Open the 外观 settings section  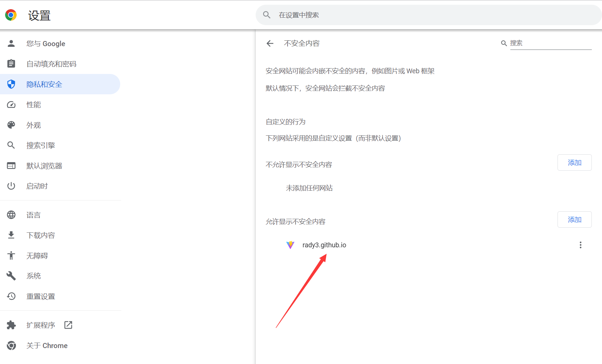60,125
